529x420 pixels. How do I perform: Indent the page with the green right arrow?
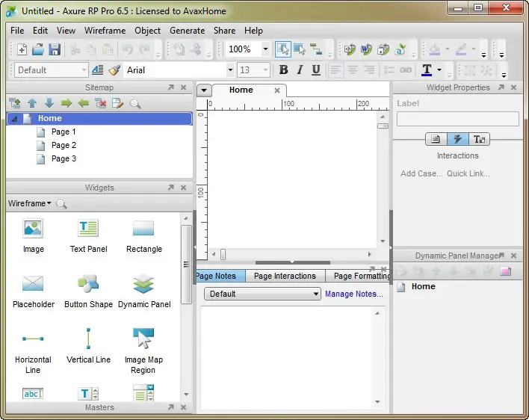tap(66, 103)
